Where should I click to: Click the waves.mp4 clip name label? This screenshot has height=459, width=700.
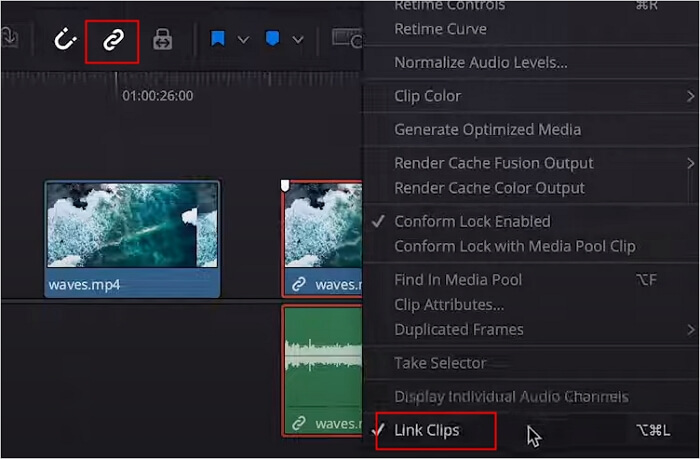(x=84, y=285)
